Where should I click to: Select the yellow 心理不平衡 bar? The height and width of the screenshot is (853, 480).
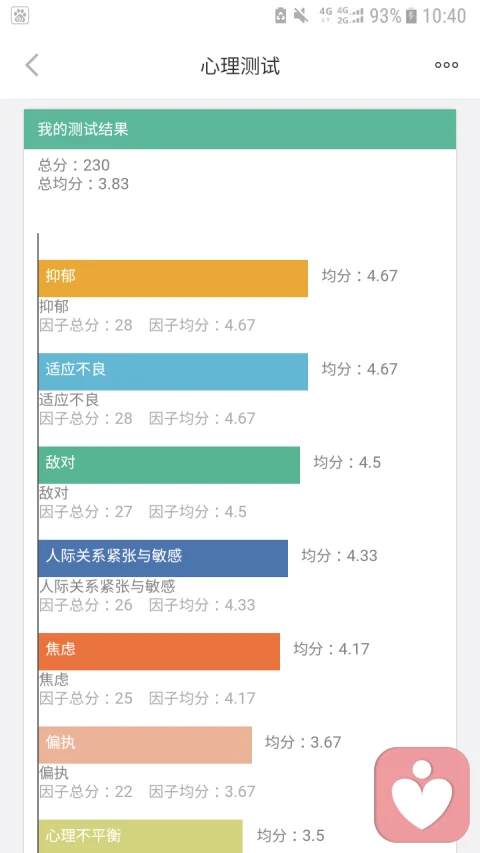click(x=140, y=836)
